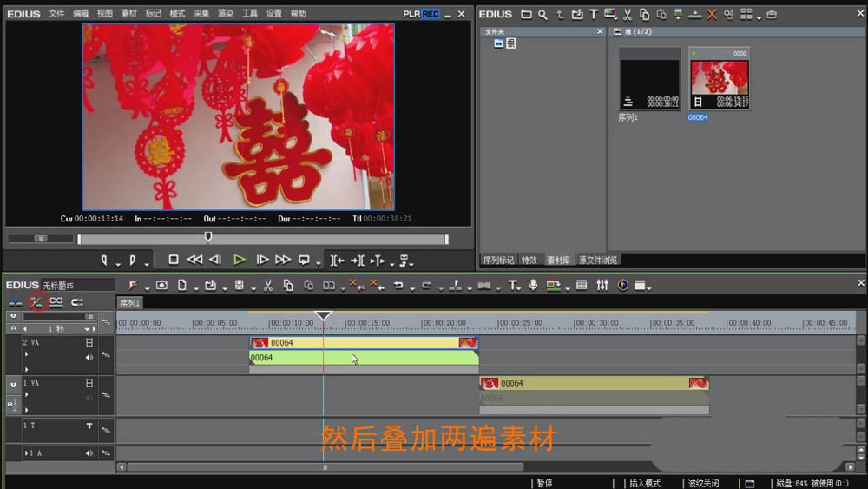Click the Stop button in the player

tap(174, 260)
